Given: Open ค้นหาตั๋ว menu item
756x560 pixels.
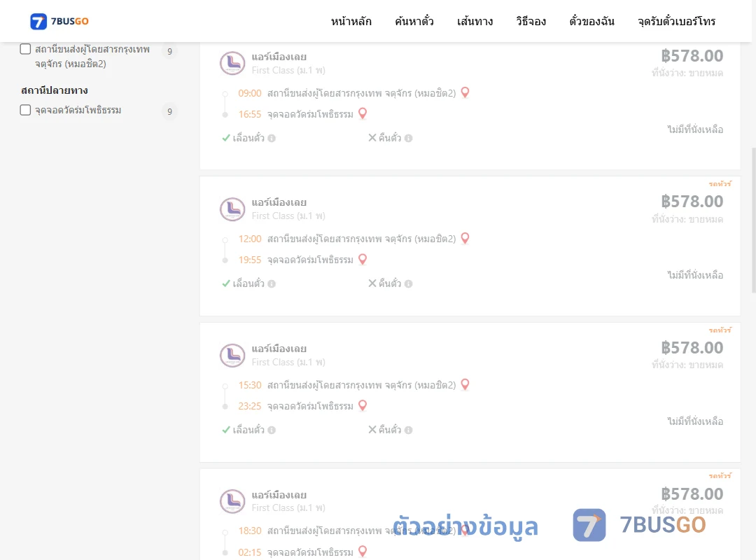Looking at the screenshot, I should (414, 21).
